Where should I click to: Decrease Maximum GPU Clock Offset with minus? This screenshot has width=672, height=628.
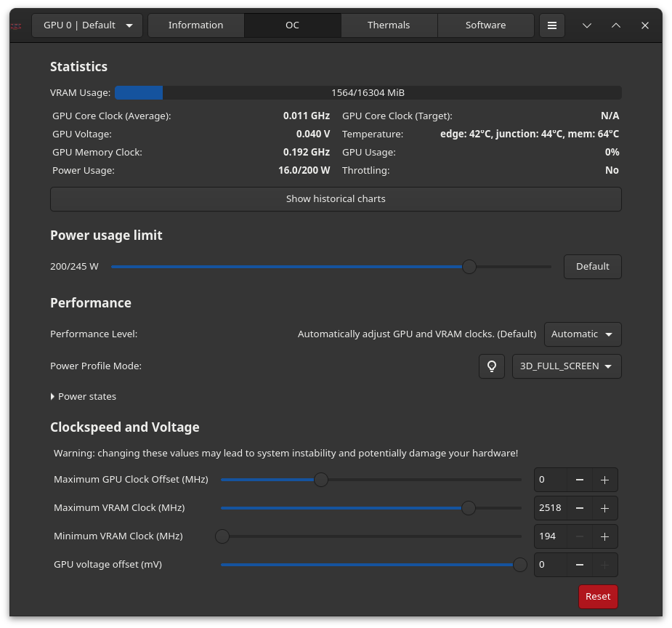click(x=579, y=480)
